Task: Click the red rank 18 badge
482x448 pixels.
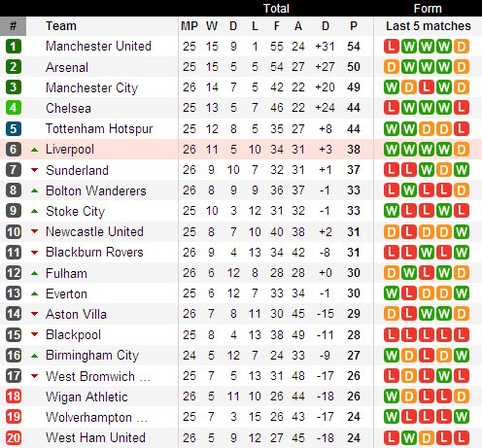Action: [14, 396]
